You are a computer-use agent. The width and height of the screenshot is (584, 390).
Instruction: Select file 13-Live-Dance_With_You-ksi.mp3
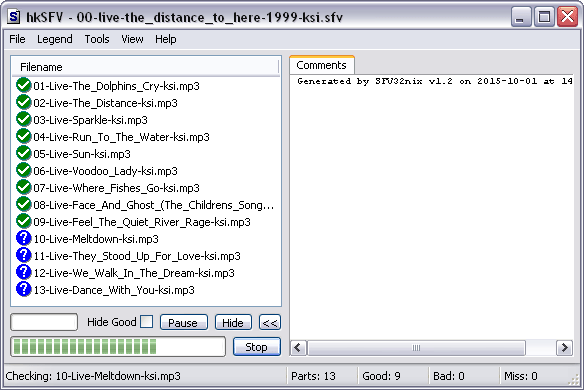114,290
